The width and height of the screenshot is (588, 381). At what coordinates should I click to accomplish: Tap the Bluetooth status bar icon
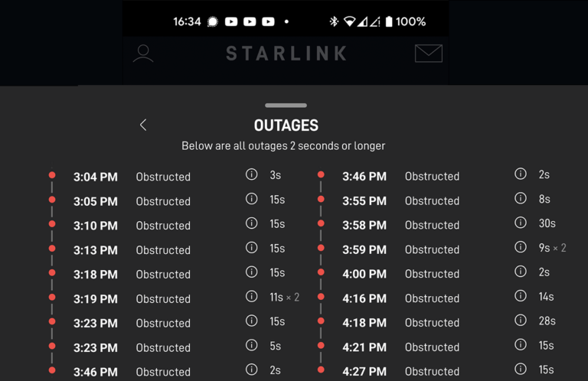(x=334, y=21)
